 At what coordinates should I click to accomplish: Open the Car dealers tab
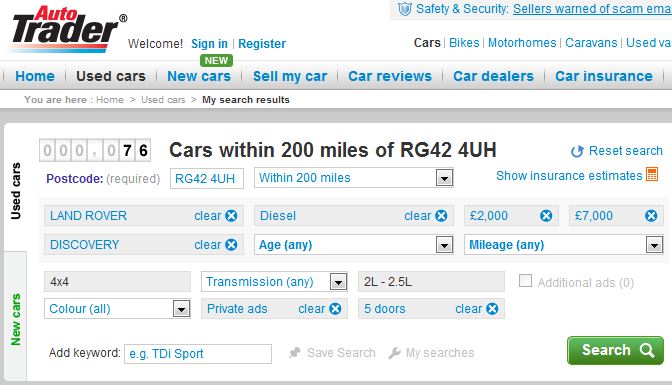pyautogui.click(x=493, y=76)
